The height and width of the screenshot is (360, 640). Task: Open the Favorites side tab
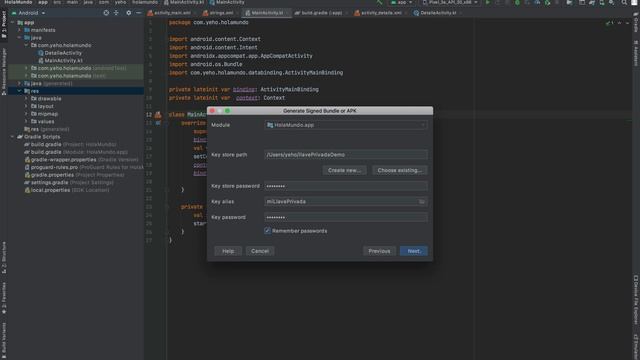[4, 298]
